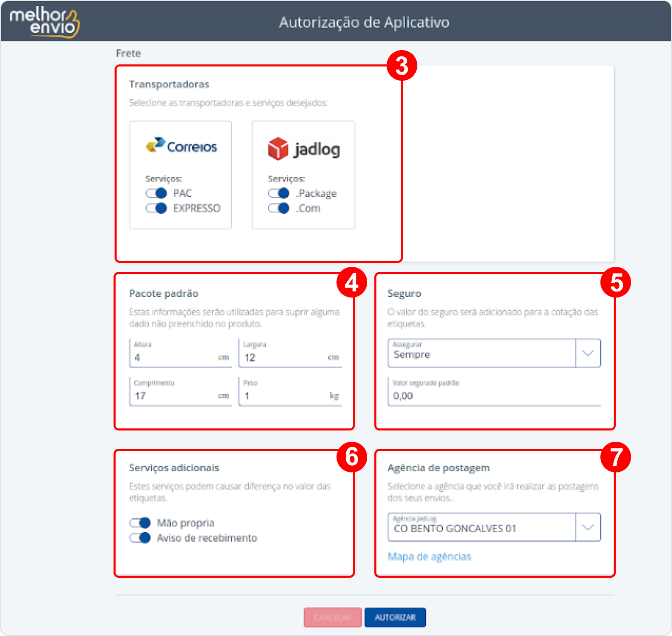Screen dimensions: 672x636
Task: Toggle the PAC service switch
Action: point(156,193)
